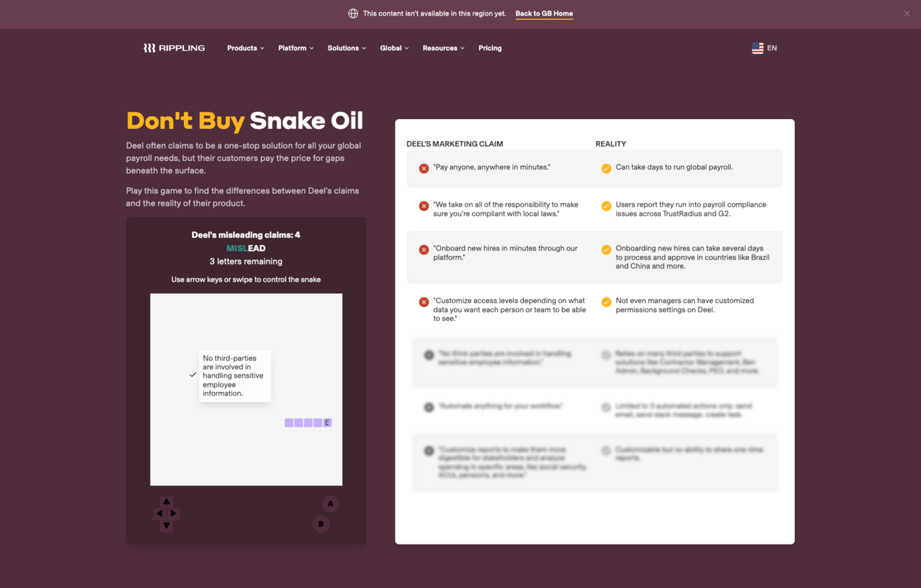Click the grey icon beside blurred "Customizable but no ability" text

tap(606, 450)
